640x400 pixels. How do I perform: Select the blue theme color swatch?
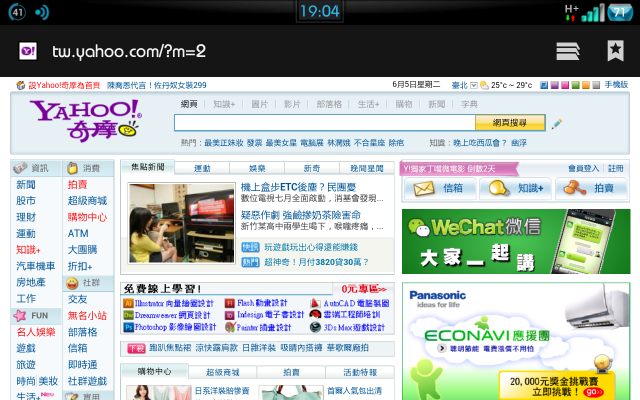[x=544, y=85]
